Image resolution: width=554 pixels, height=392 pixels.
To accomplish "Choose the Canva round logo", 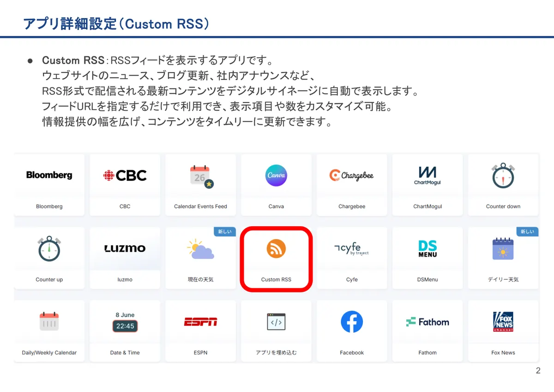I will [276, 175].
